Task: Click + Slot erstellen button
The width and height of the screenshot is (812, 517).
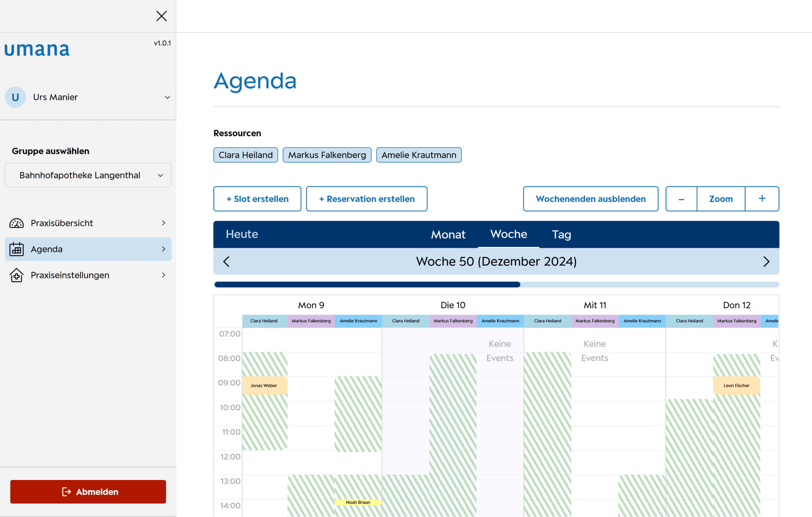Action: coord(257,199)
